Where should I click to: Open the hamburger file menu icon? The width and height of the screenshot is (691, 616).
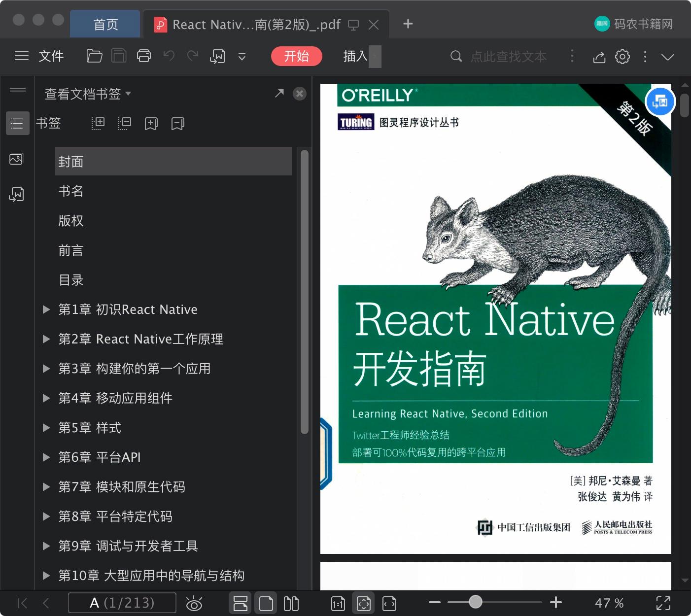tap(21, 56)
